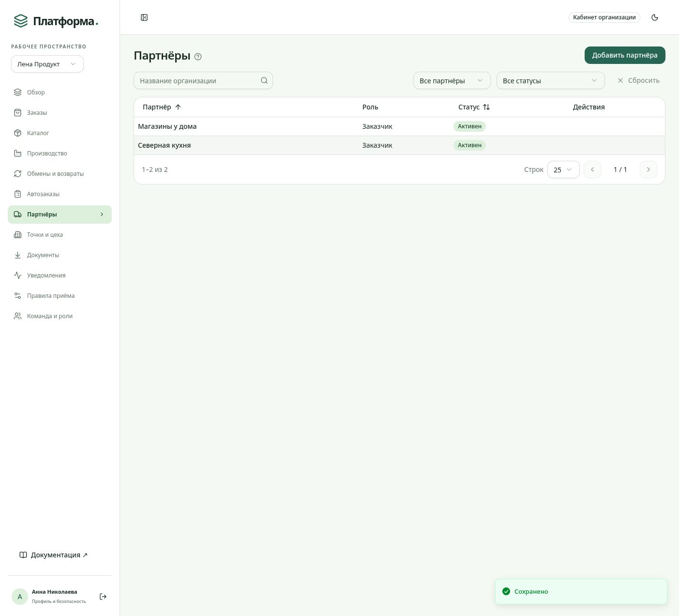The image size is (679, 616).
Task: Go to next page arrow in pagination
Action: [x=649, y=169]
